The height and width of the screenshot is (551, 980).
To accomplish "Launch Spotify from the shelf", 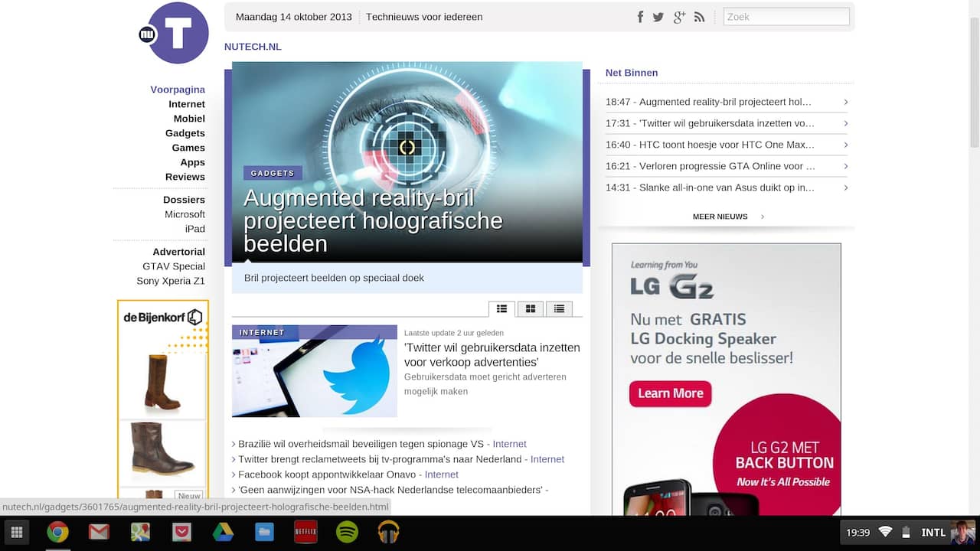I will point(347,532).
